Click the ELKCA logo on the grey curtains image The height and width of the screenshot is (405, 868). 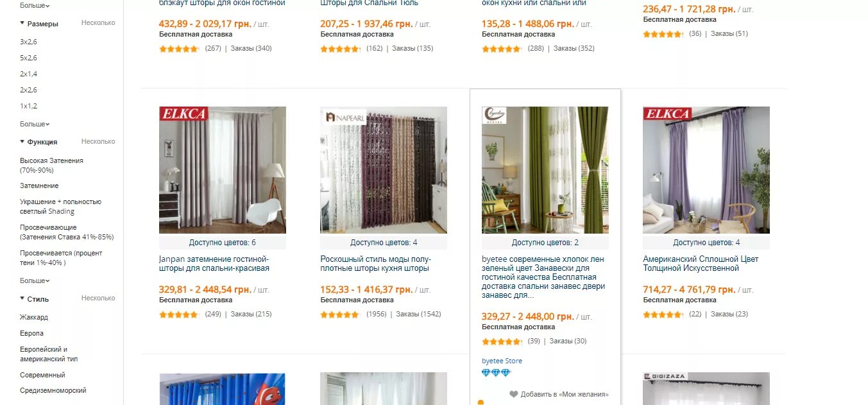click(x=183, y=114)
